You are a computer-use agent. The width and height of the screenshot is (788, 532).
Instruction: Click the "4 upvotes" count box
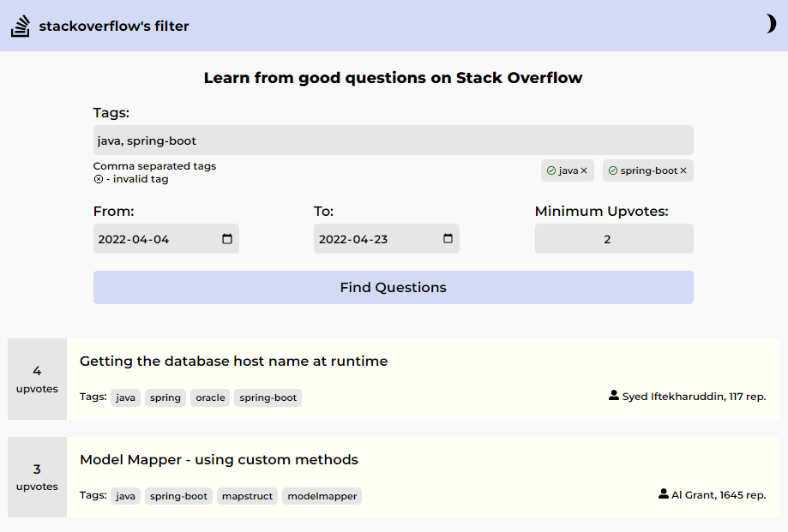(37, 379)
